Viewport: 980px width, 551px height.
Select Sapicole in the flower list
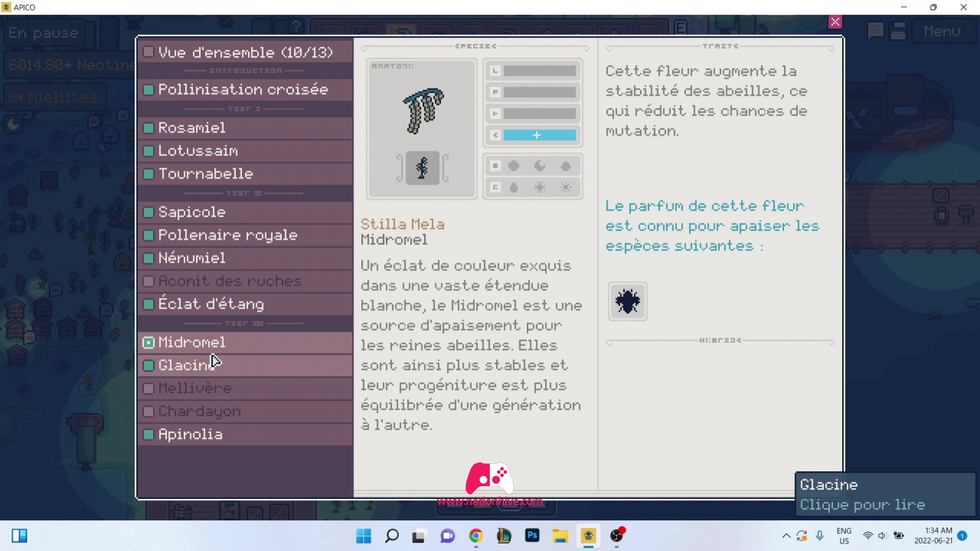click(x=245, y=212)
